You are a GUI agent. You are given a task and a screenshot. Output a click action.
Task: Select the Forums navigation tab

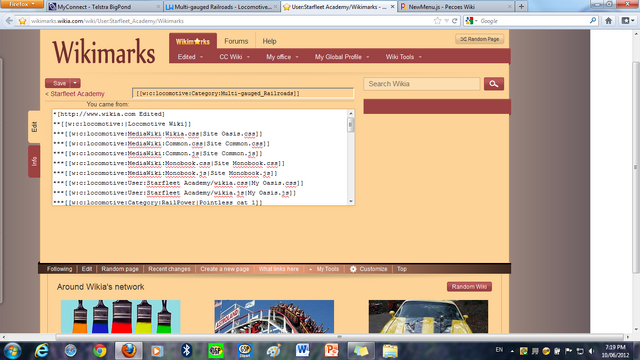[x=236, y=41]
